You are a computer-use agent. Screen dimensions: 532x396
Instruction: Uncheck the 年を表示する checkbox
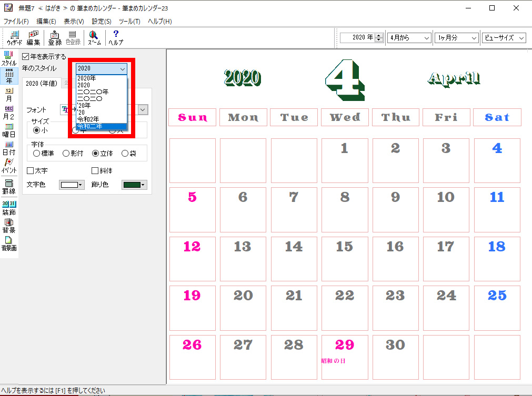(26, 57)
